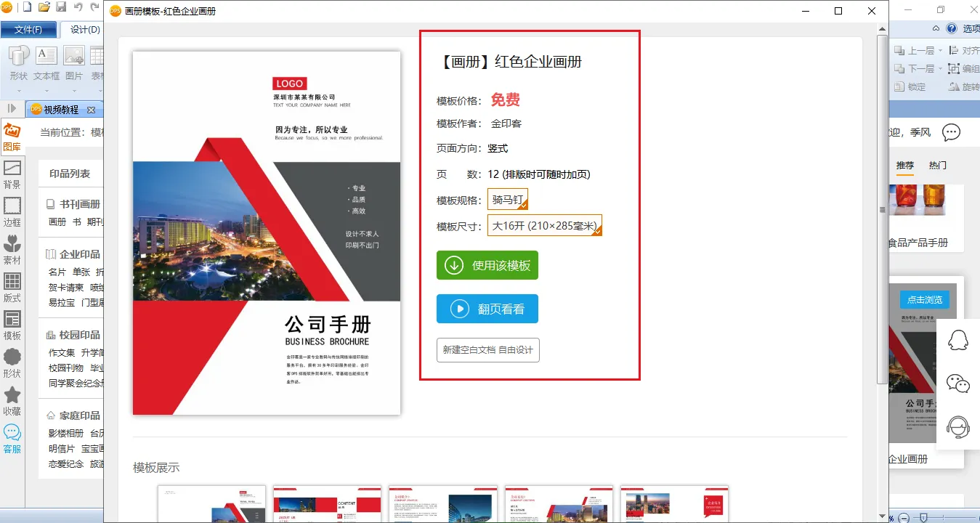Image resolution: width=980 pixels, height=523 pixels.
Task: Select the 骑马钉 binding specification option
Action: click(507, 199)
